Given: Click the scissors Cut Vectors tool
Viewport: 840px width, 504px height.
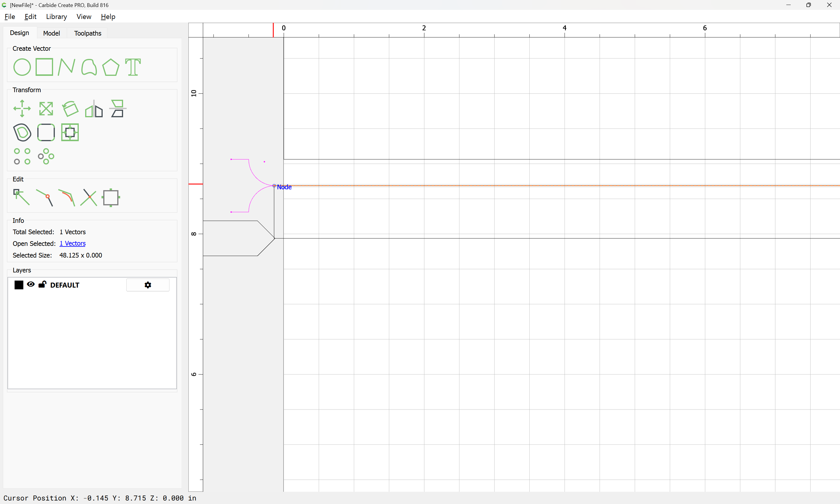Looking at the screenshot, I should 89,197.
